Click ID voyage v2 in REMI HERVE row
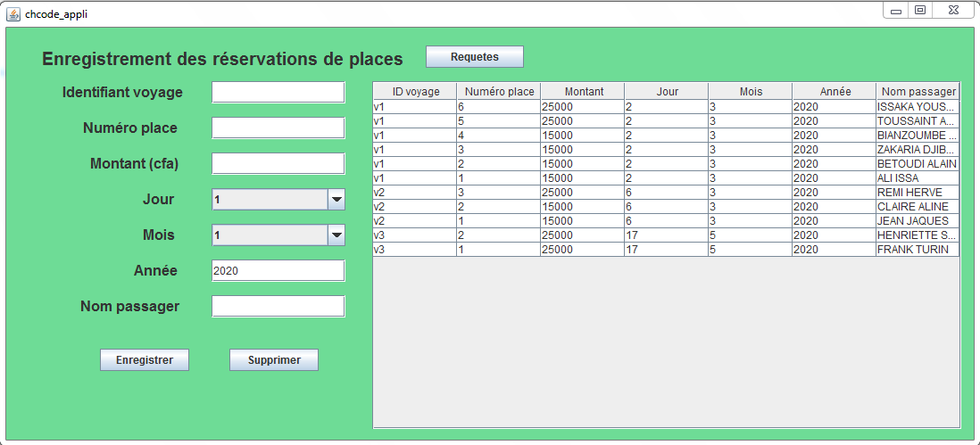980x445 pixels. [415, 193]
